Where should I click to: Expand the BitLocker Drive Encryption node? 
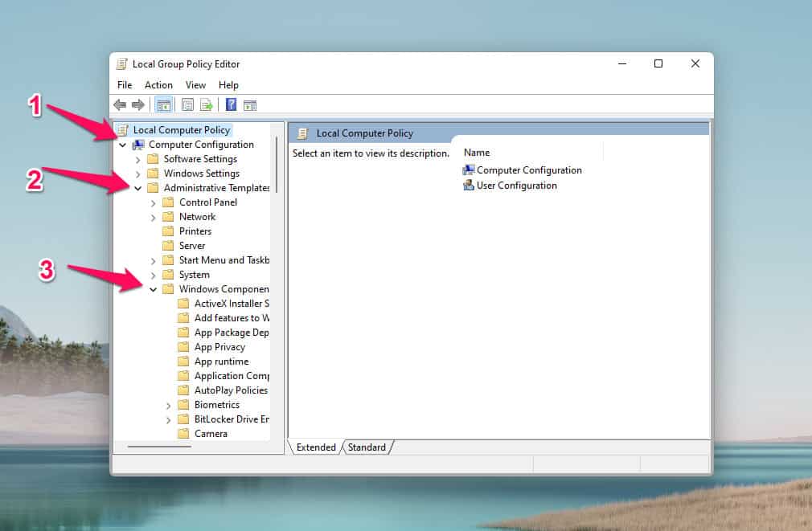[x=169, y=419]
